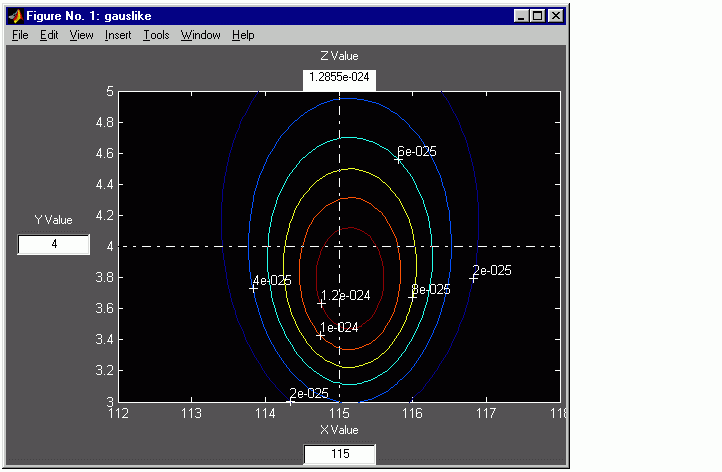This screenshot has height=472, width=722.
Task: Select the 4e-025 contour label
Action: click(273, 281)
